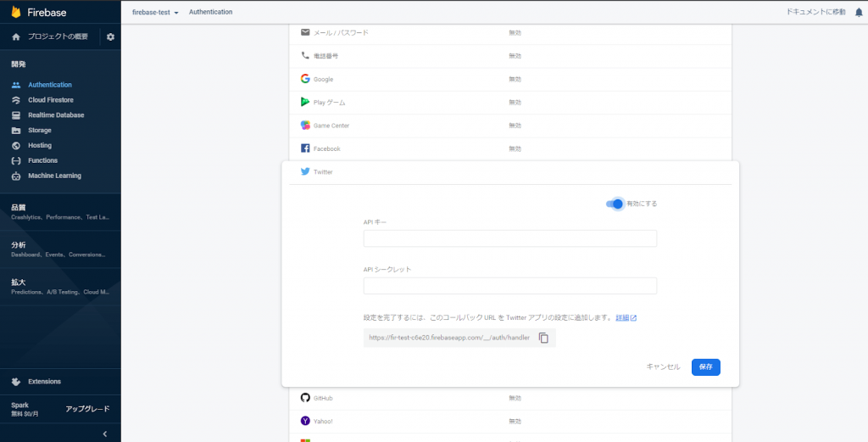Image resolution: width=868 pixels, height=442 pixels.
Task: Open the 詳細 details link
Action: [x=622, y=318]
